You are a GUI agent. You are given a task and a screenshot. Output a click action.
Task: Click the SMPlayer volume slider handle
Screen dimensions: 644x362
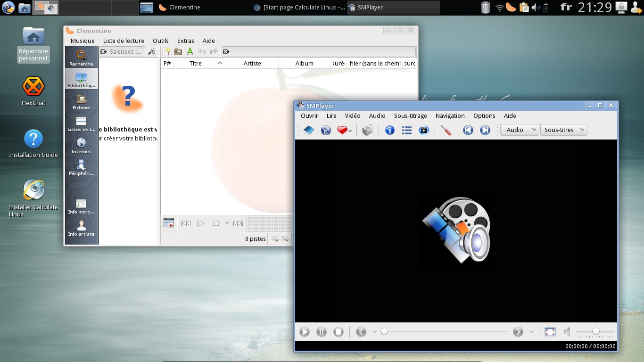[x=596, y=332]
